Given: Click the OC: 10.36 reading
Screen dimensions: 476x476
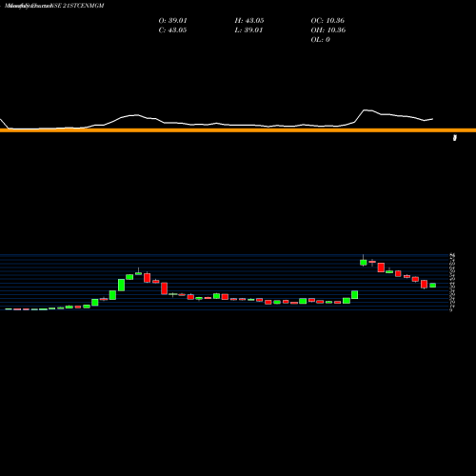Looking at the screenshot, I should [x=327, y=21].
